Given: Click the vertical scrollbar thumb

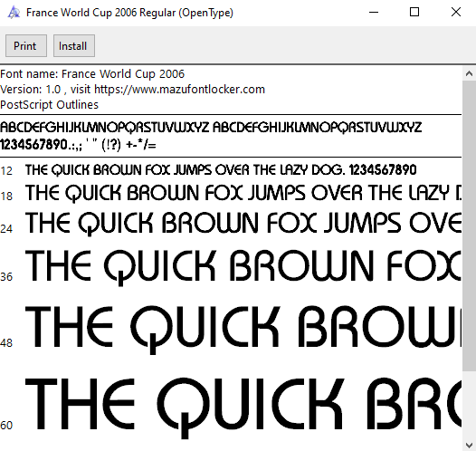Looking at the screenshot, I should coord(469,225).
